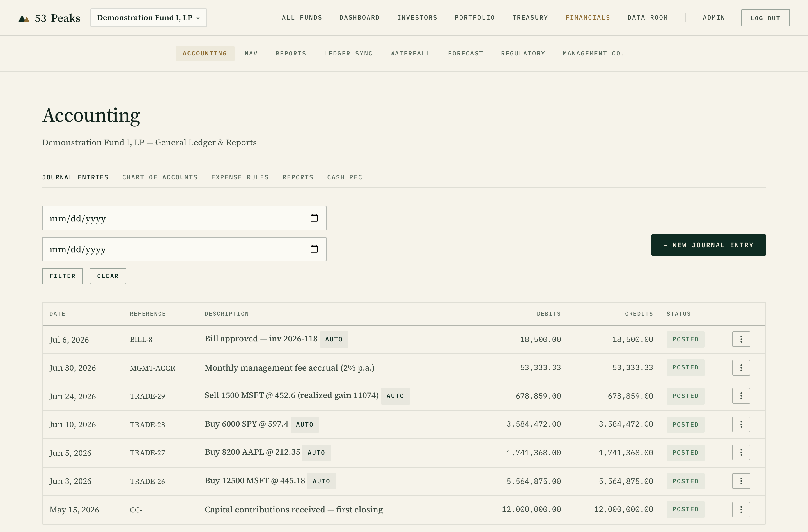Open actions menu for BILL-8 entry
Viewport: 808px width, 532px height.
tap(741, 339)
